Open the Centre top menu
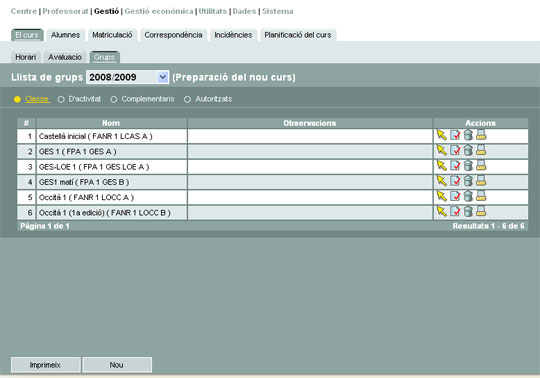The height and width of the screenshot is (378, 540). (23, 11)
